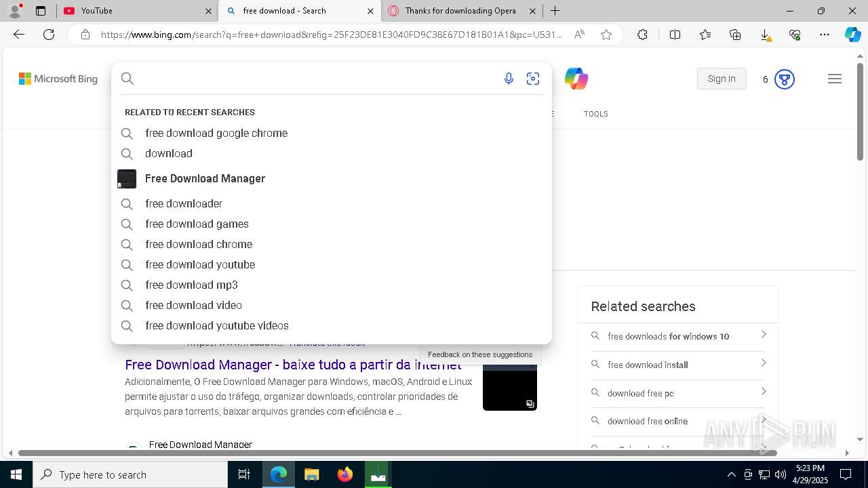Open the Extensions puzzle icon
The height and width of the screenshot is (488, 868).
point(642,35)
